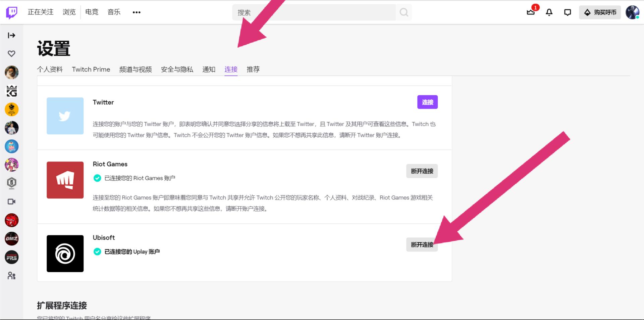Select the 连接 settings tab

pos(231,69)
